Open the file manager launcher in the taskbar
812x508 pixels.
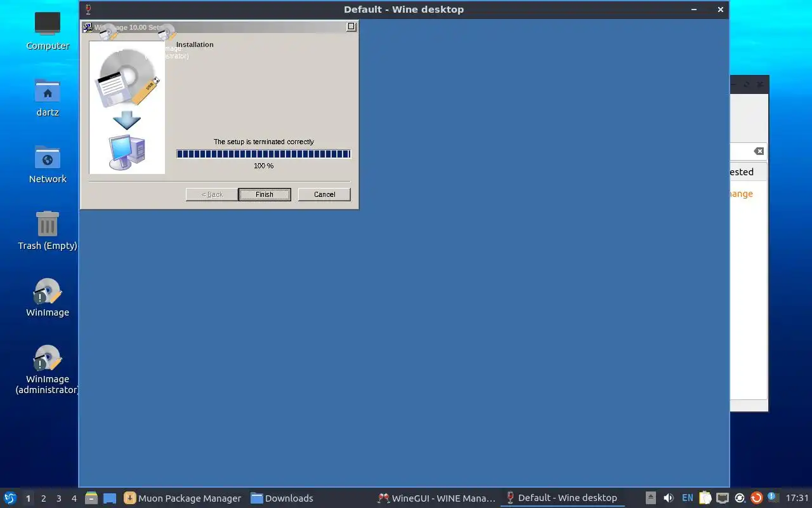tap(91, 498)
